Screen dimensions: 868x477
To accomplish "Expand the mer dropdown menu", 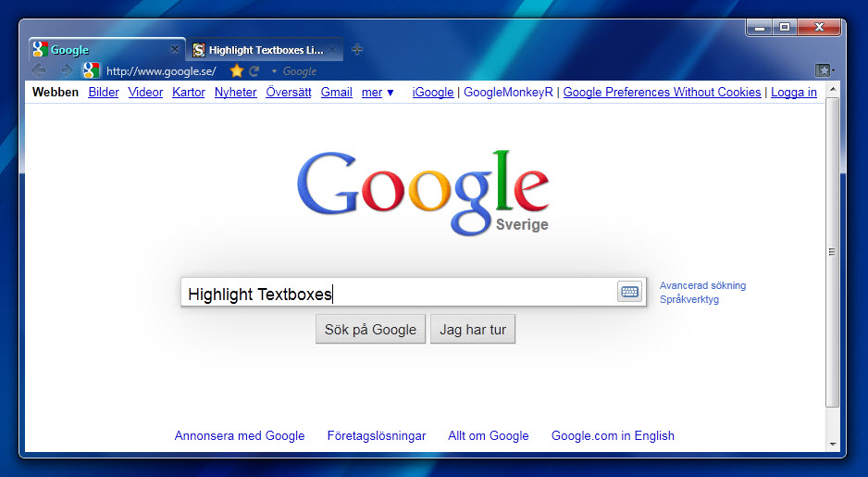I will 378,93.
